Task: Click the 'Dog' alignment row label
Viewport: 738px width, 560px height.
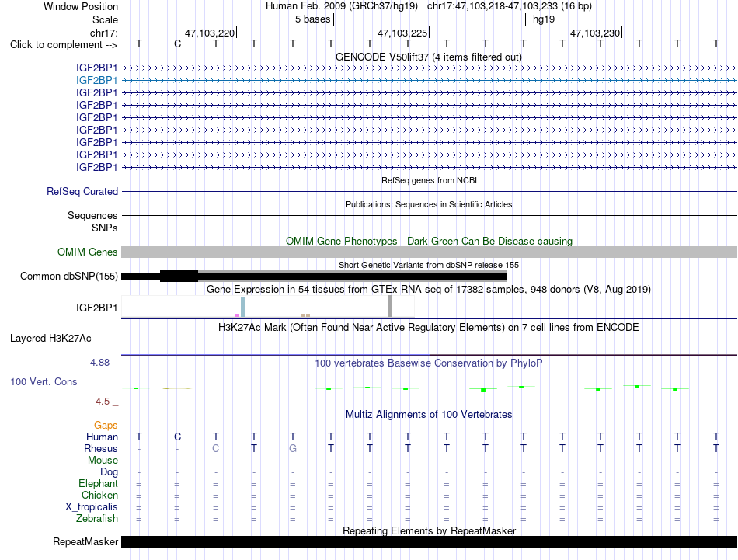Action: point(109,472)
